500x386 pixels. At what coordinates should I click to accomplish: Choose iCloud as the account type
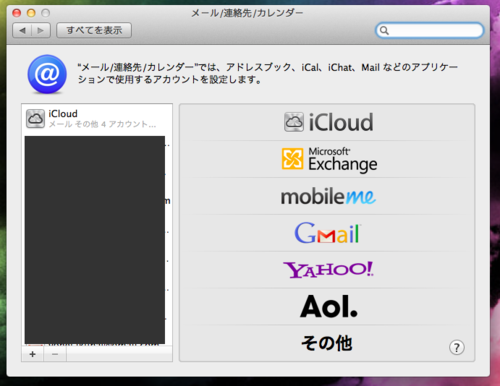pos(328,122)
